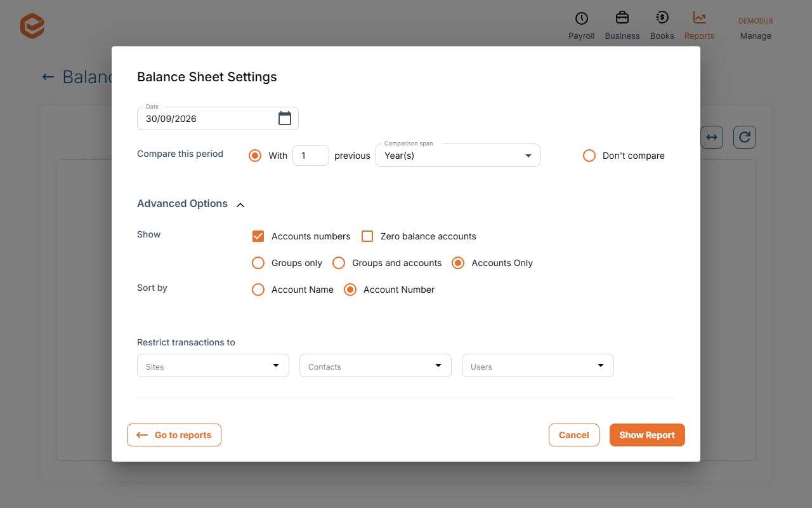The width and height of the screenshot is (812, 508).
Task: Open Business briefcase icon
Action: click(622, 18)
